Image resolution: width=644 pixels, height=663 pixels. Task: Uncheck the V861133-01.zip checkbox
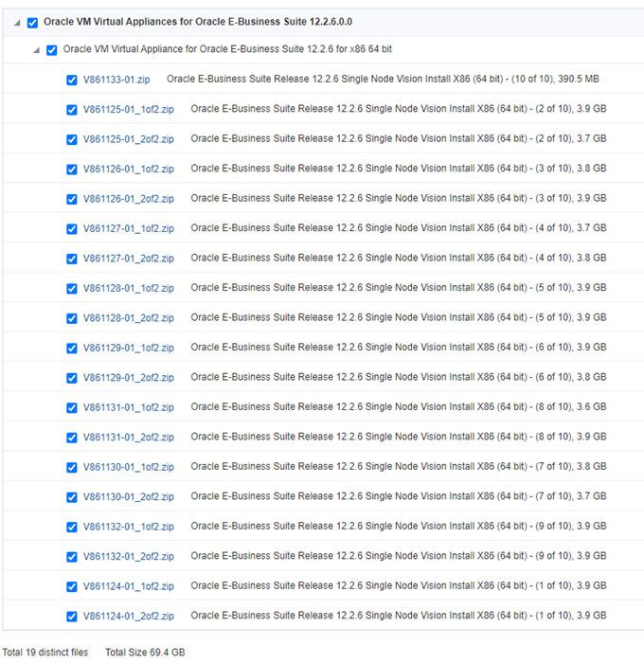coord(72,80)
